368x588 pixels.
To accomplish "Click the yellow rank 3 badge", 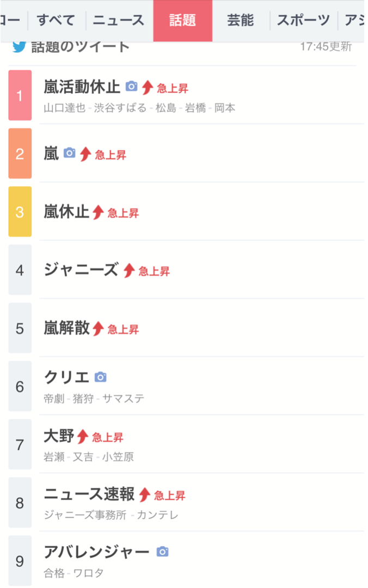I will [x=20, y=212].
